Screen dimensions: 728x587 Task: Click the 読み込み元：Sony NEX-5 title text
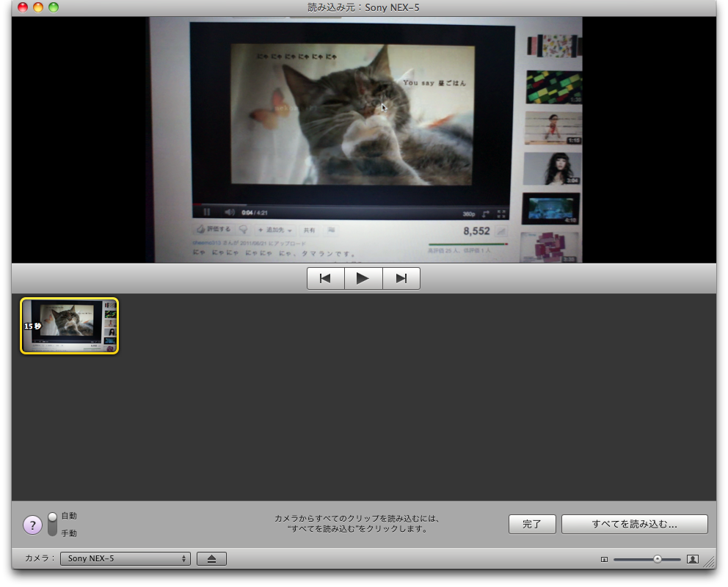pyautogui.click(x=363, y=7)
